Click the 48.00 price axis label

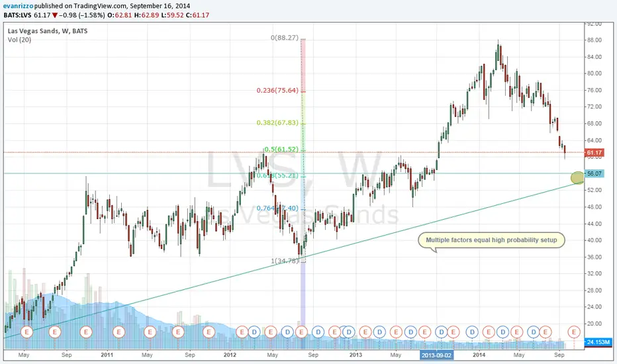point(594,207)
